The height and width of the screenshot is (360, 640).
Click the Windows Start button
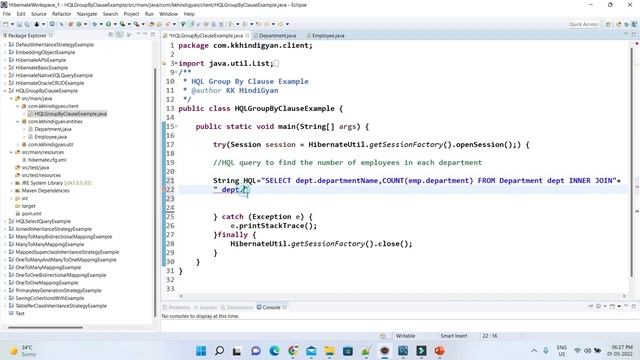click(201, 351)
